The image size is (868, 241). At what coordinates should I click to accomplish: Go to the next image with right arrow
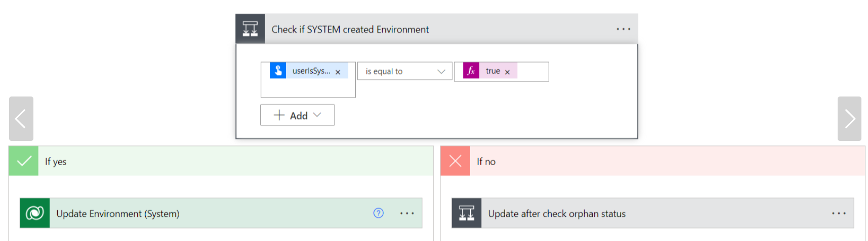click(849, 119)
